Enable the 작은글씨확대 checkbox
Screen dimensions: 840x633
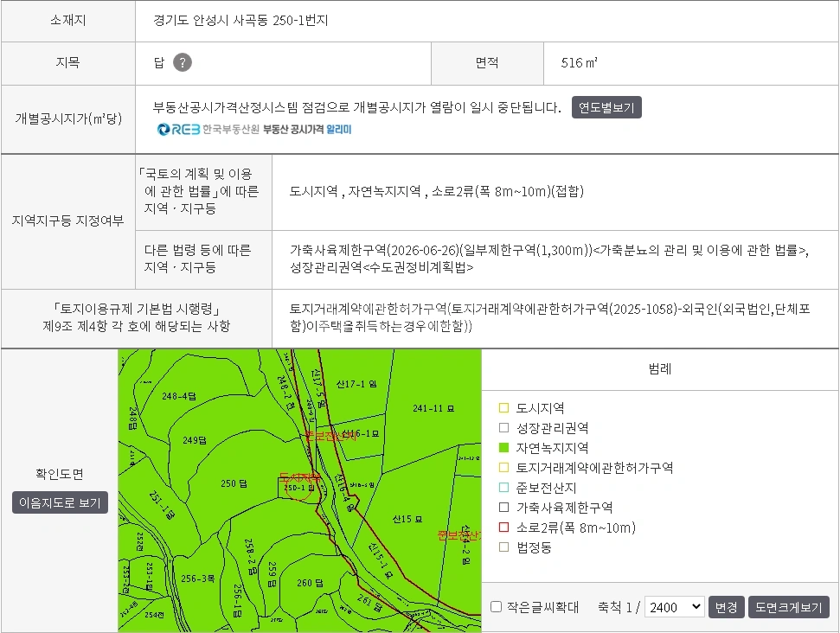click(x=496, y=607)
